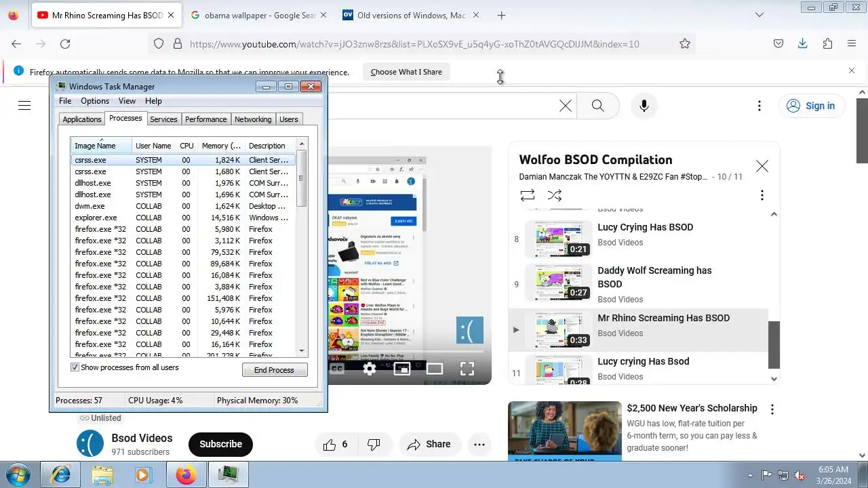
Task: Enter full screen video mode
Action: (x=467, y=369)
